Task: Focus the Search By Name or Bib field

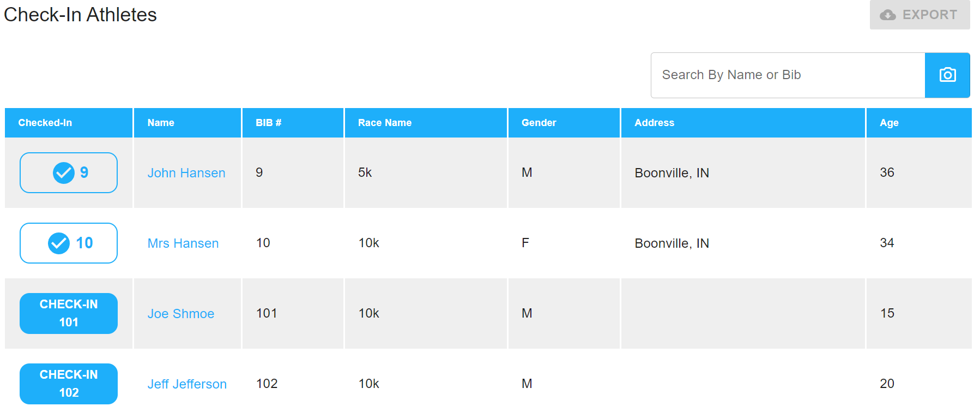Action: pyautogui.click(x=788, y=75)
